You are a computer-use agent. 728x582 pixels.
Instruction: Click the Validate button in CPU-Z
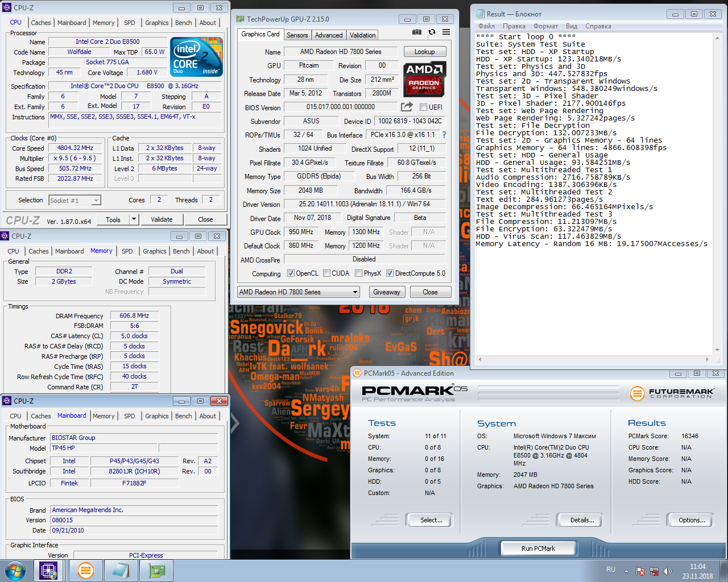(x=162, y=219)
